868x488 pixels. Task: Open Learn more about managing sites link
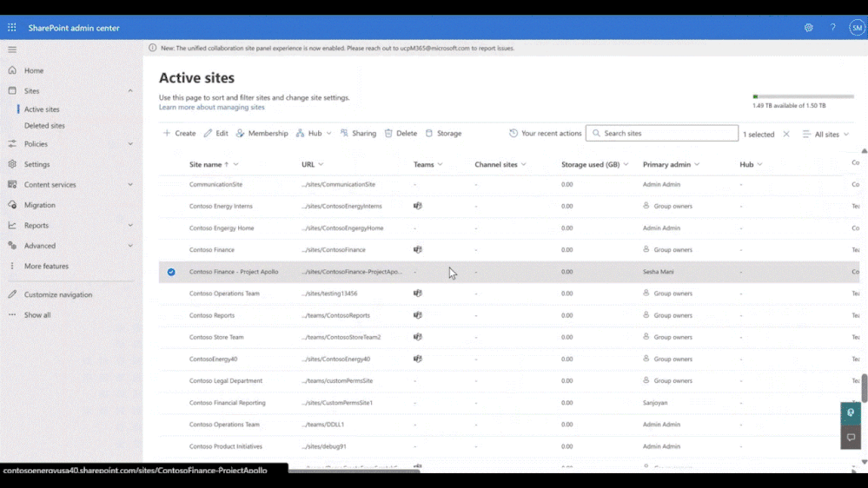pos(211,108)
